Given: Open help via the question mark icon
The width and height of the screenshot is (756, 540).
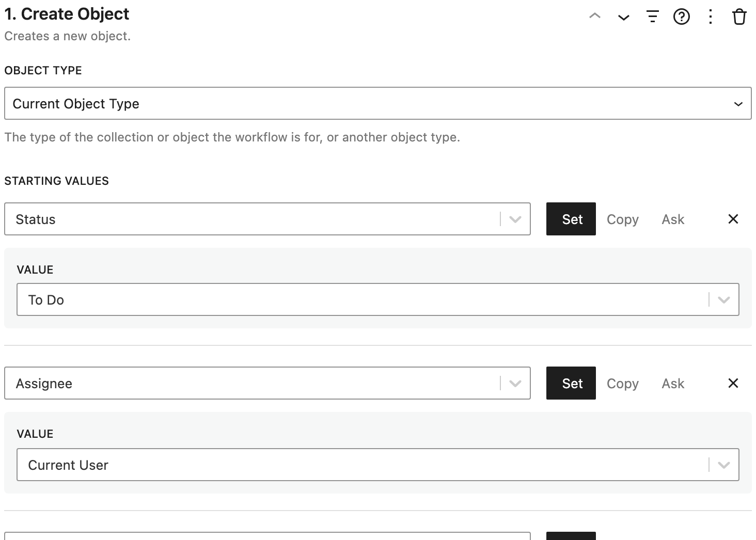Looking at the screenshot, I should click(682, 17).
